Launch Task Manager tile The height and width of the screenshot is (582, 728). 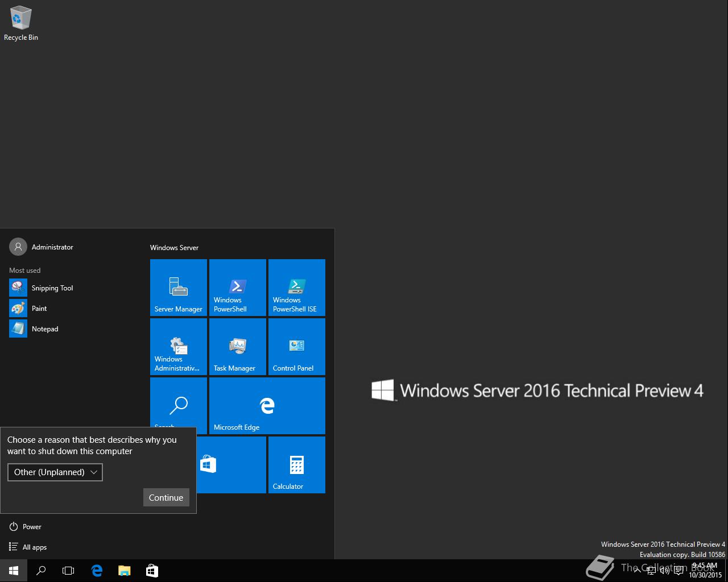[238, 347]
